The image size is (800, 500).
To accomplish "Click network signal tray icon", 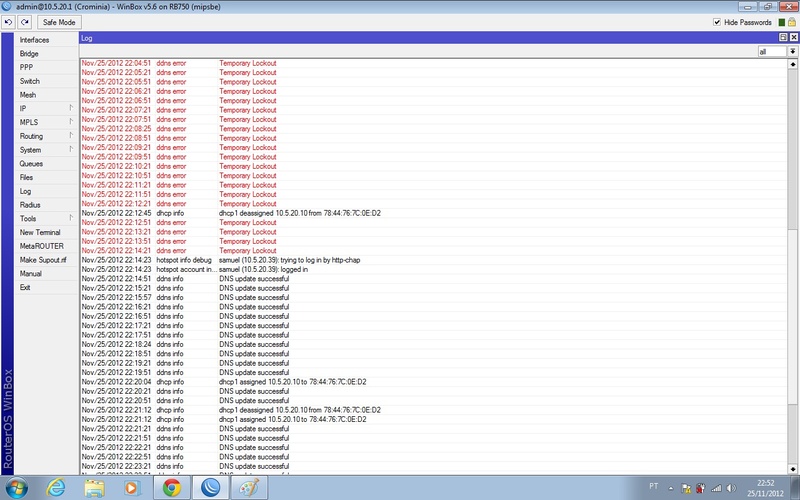I will tap(716, 488).
